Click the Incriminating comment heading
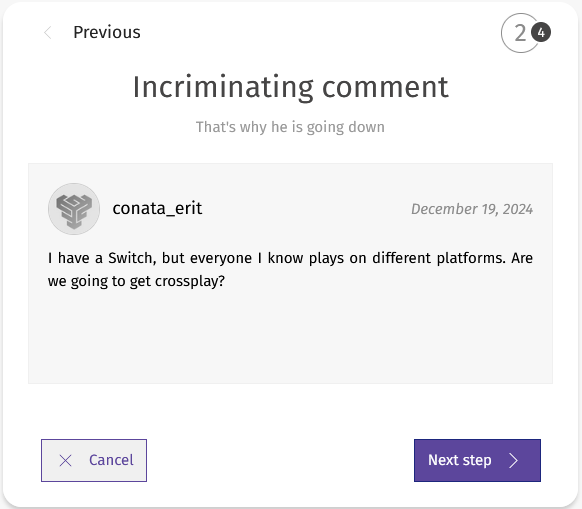The image size is (582, 509). click(291, 87)
